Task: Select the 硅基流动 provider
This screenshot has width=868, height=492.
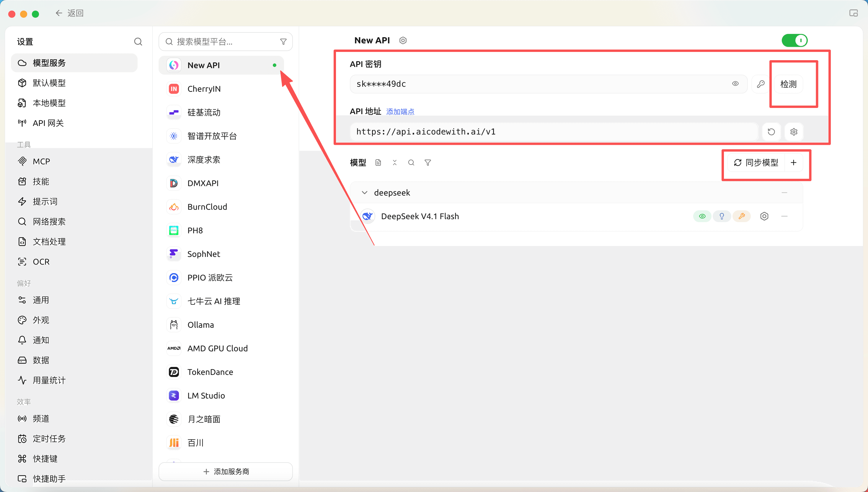Action: click(221, 112)
